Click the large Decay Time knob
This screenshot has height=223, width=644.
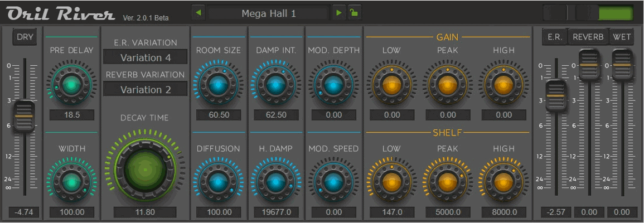145,167
